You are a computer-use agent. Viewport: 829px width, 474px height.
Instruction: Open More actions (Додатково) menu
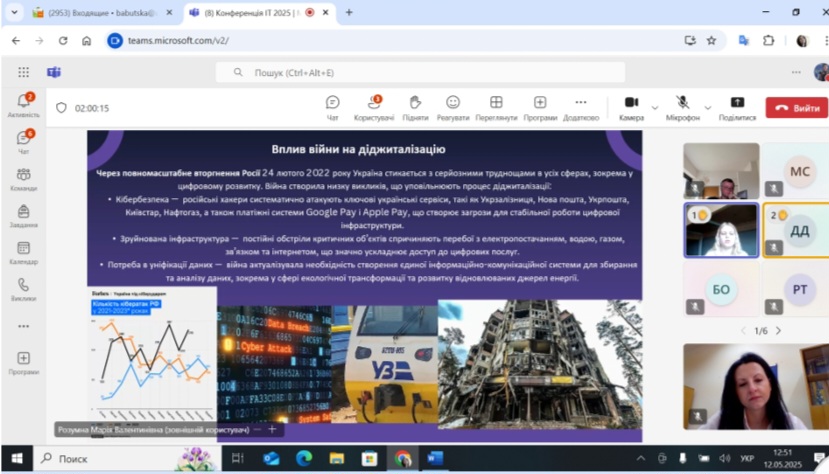coord(581,106)
